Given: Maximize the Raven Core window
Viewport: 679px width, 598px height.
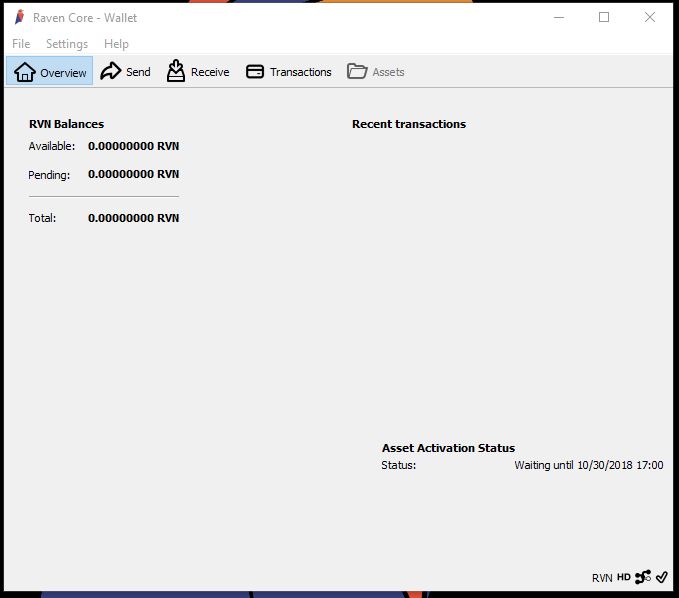Looking at the screenshot, I should click(604, 17).
